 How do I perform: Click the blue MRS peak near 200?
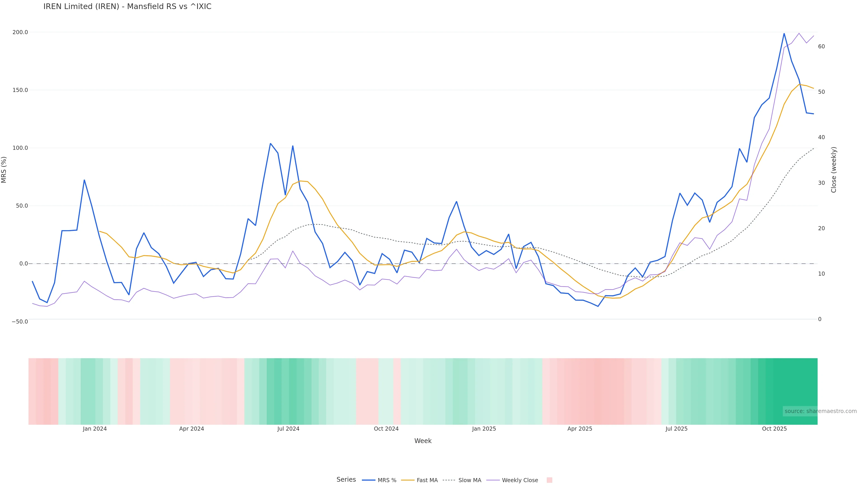[784, 34]
